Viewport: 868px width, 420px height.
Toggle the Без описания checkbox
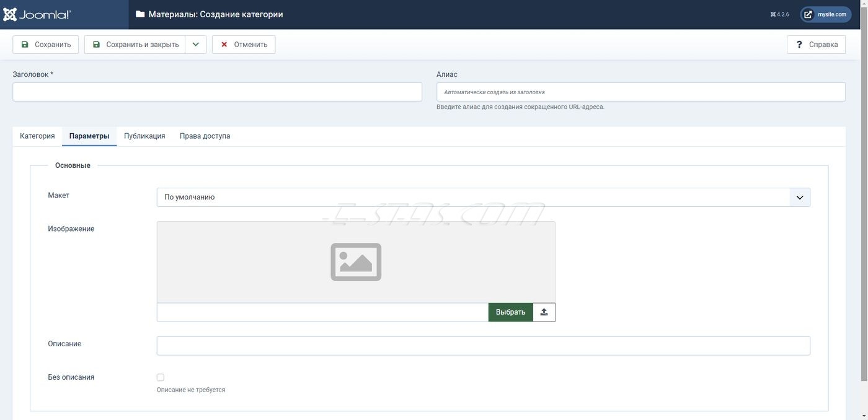tap(161, 377)
